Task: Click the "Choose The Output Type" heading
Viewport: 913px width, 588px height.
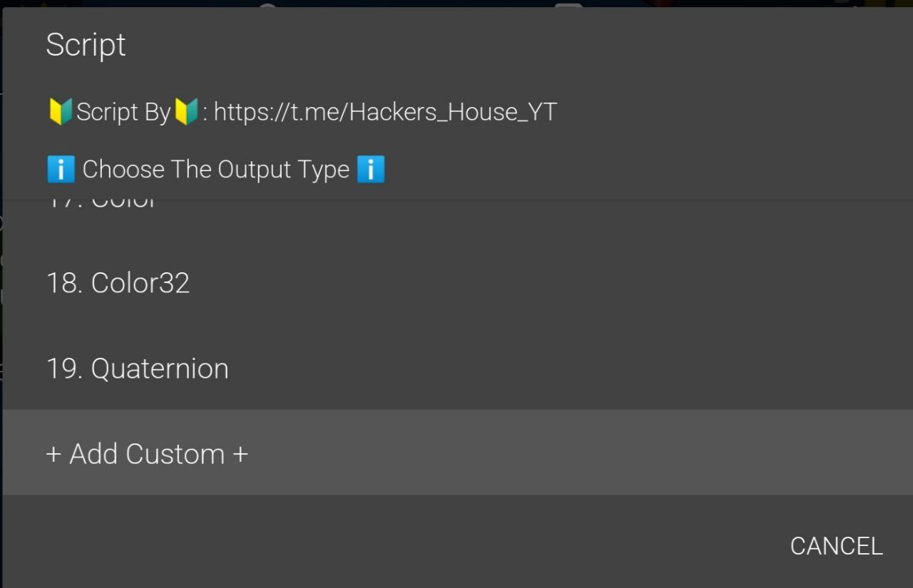Action: click(x=215, y=170)
